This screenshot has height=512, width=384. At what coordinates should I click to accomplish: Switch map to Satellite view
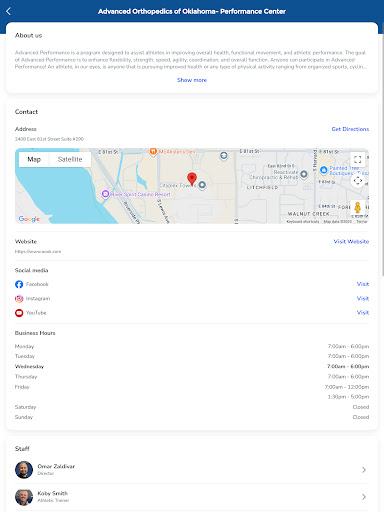pos(70,159)
